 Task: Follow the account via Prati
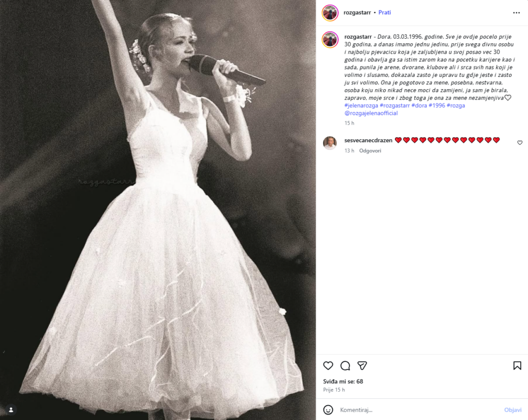(385, 12)
